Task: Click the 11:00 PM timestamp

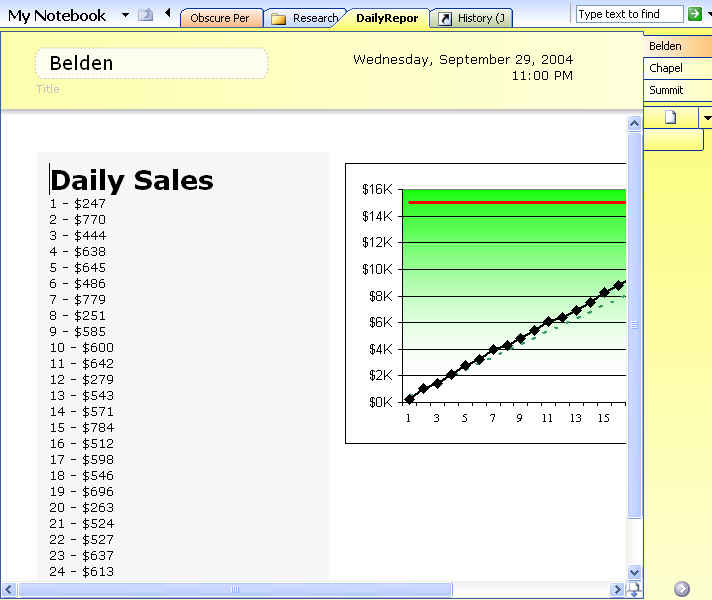Action: [542, 76]
